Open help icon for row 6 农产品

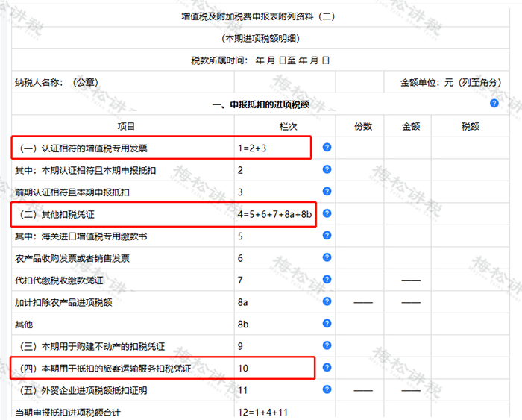(327, 257)
